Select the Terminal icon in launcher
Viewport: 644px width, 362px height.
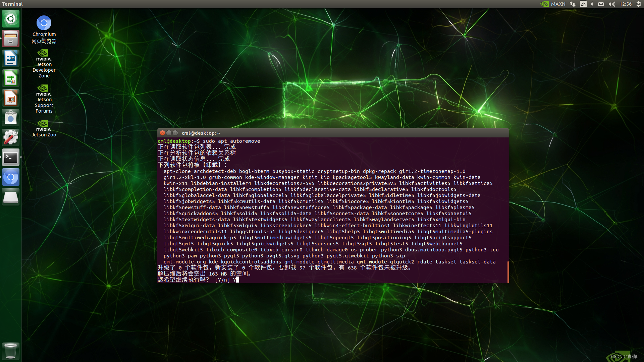pos(11,157)
